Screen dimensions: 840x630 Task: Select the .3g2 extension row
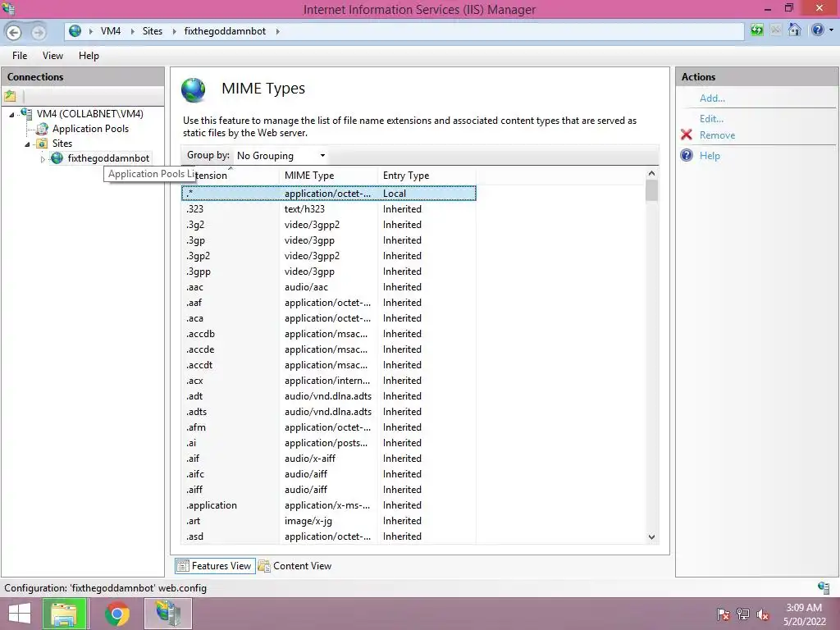pos(329,225)
